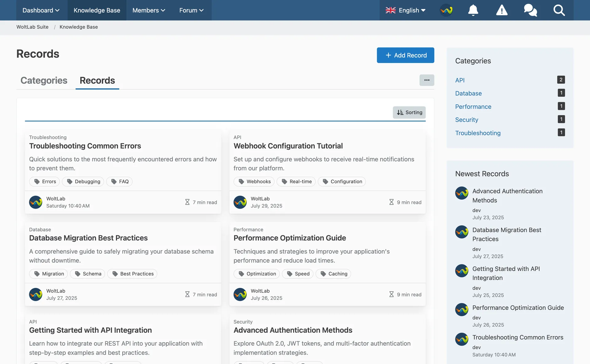Switch to the Categories tab
Image resolution: width=590 pixels, height=364 pixels.
click(44, 80)
